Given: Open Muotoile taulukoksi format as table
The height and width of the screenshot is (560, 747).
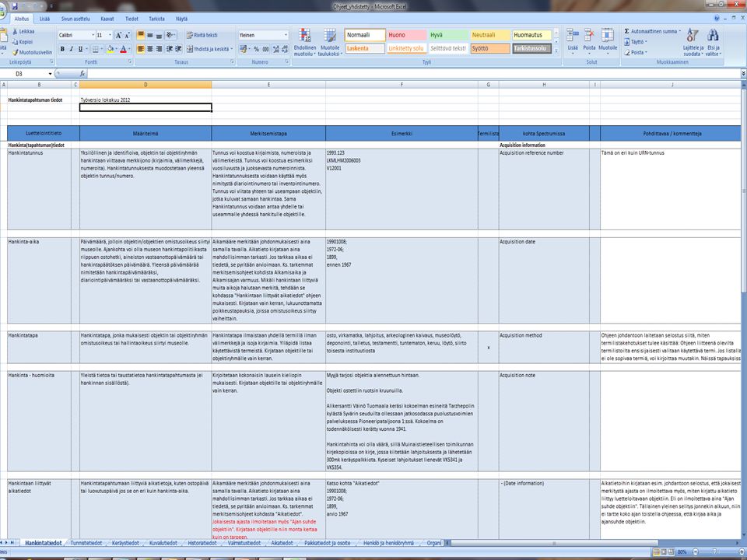Looking at the screenshot, I should point(330,42).
